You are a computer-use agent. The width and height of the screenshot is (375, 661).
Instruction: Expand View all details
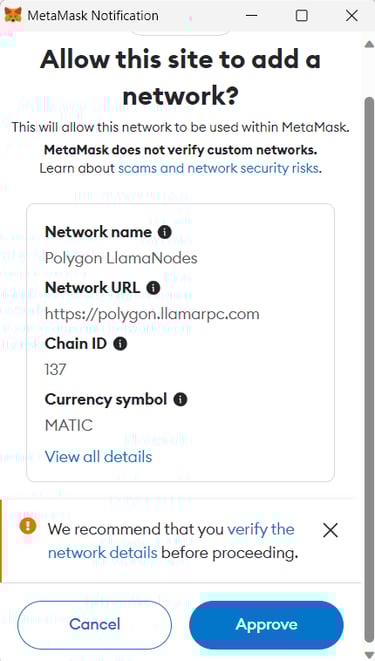click(x=99, y=457)
